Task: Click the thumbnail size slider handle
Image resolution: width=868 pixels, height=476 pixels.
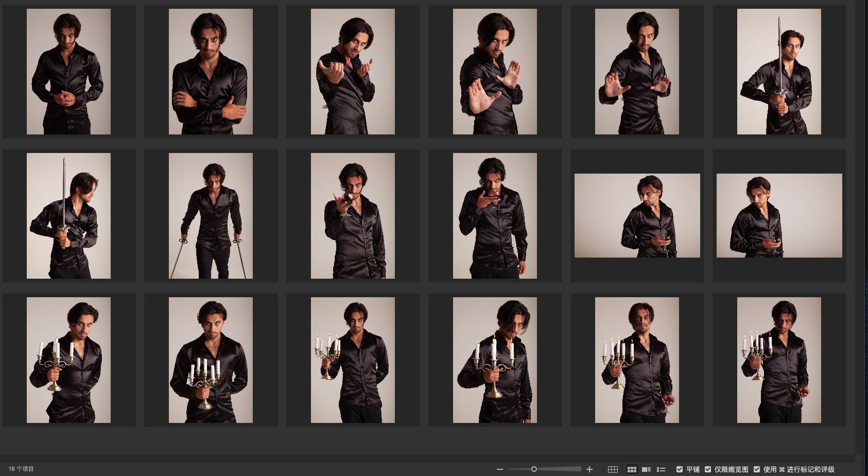Action: coord(534,469)
